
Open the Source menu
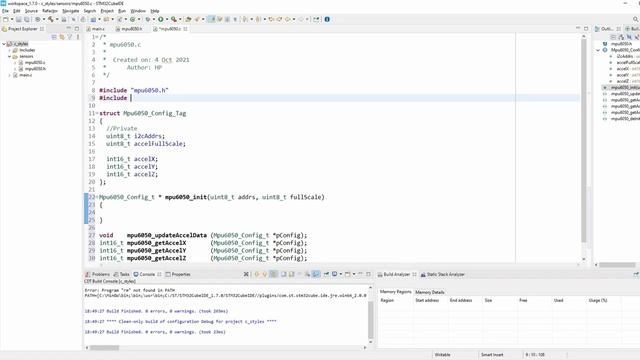click(31, 11)
